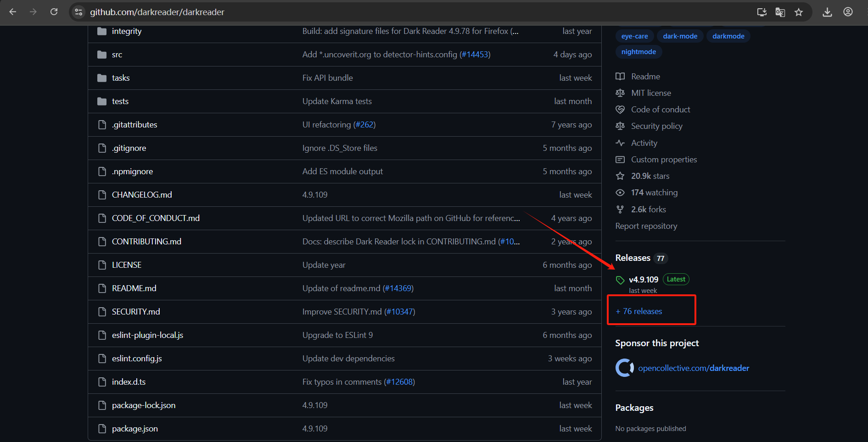This screenshot has width=868, height=442.
Task: Open eslint-plugin-local.js file
Action: pyautogui.click(x=147, y=335)
